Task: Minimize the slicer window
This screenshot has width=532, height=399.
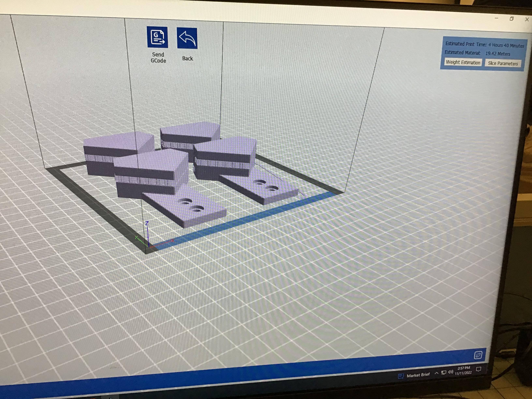Action: (x=496, y=18)
